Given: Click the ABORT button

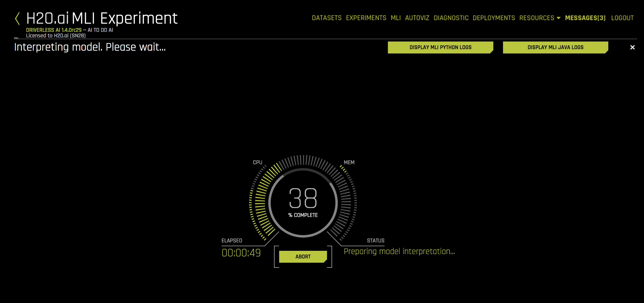Looking at the screenshot, I should (303, 256).
